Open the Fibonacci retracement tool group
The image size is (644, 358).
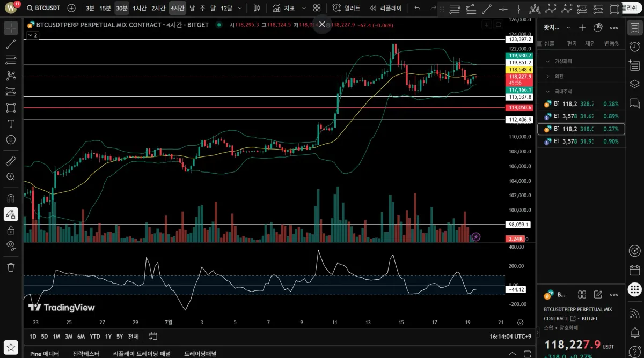point(11,60)
